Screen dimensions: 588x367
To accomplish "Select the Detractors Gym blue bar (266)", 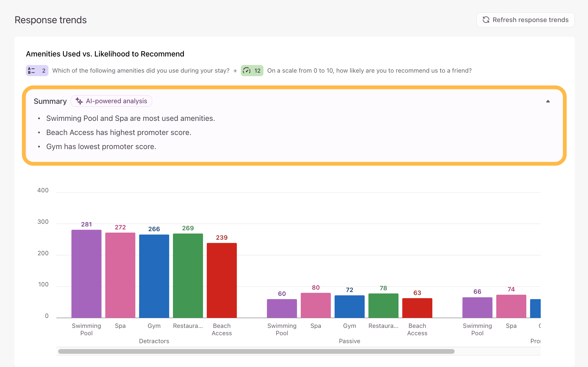I will click(154, 276).
